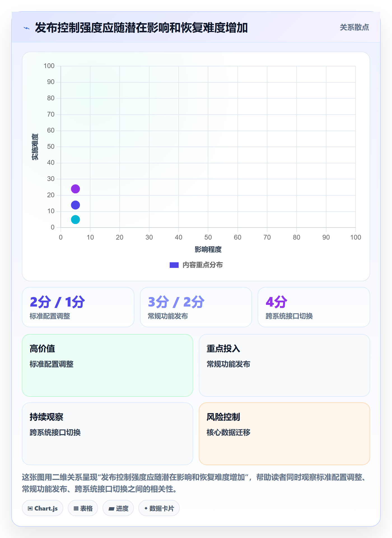Image resolution: width=392 pixels, height=538 pixels.
Task: Select the 风险控制 quadrant card
Action: click(x=284, y=434)
